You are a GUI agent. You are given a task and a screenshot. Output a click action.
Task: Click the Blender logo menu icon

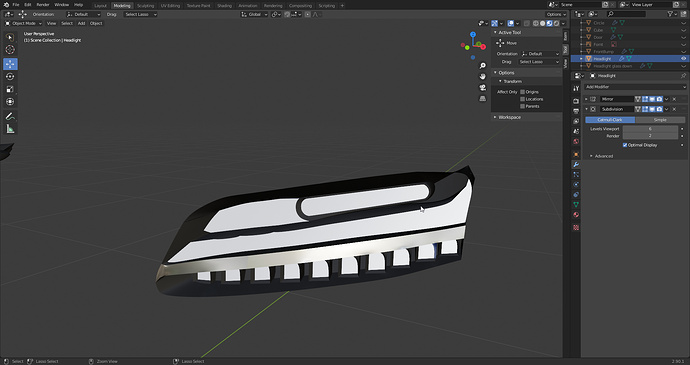coord(6,5)
